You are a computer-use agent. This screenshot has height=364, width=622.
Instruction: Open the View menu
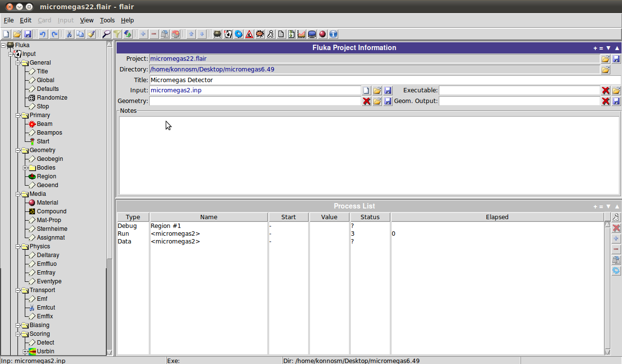tap(86, 20)
